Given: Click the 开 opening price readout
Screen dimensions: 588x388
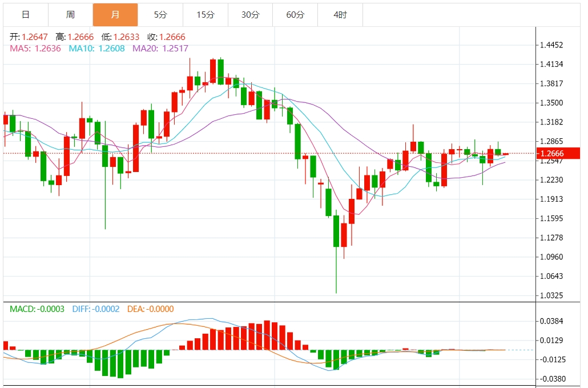Looking at the screenshot, I should 29,37.
